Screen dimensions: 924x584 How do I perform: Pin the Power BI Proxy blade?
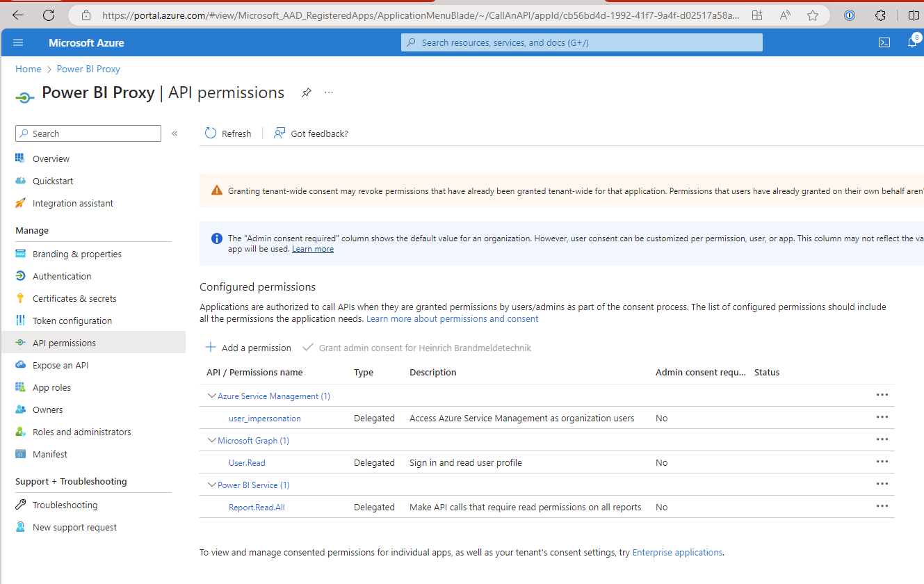[306, 92]
